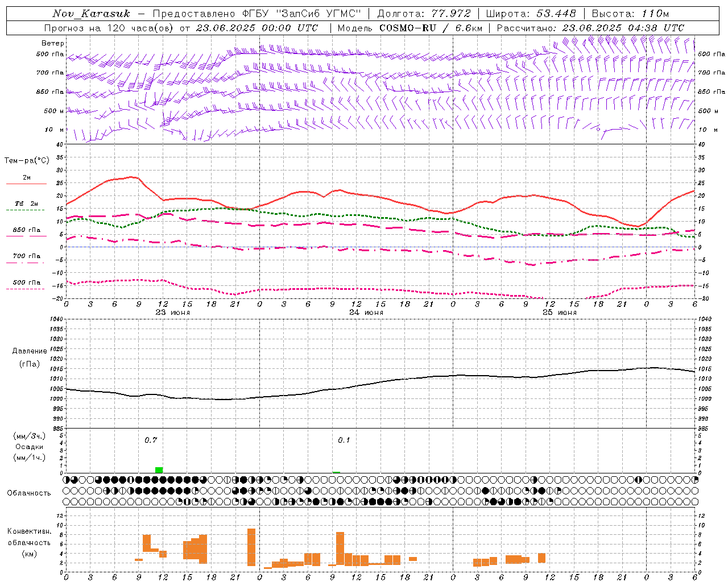Click the left-side 500 м wind level label

54,111
